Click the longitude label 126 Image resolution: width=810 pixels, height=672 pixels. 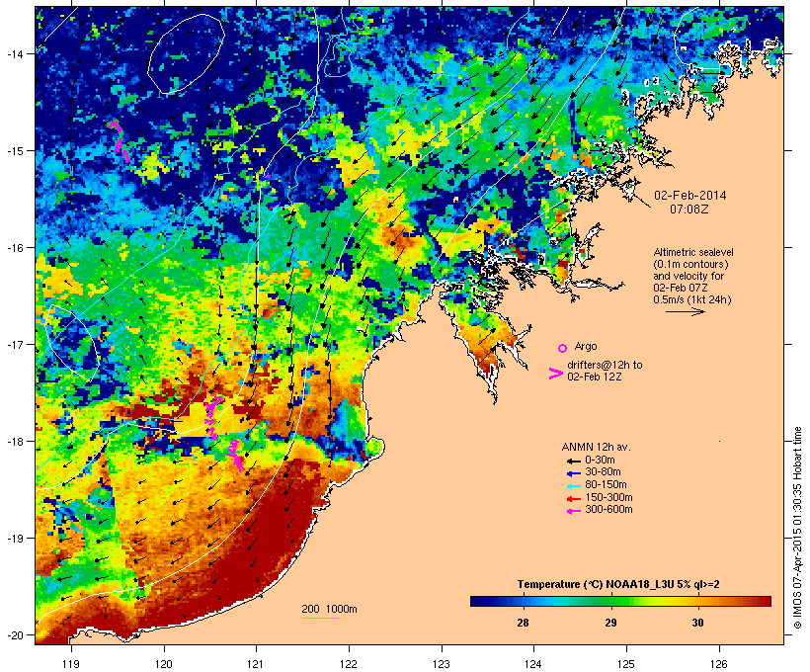click(719, 664)
